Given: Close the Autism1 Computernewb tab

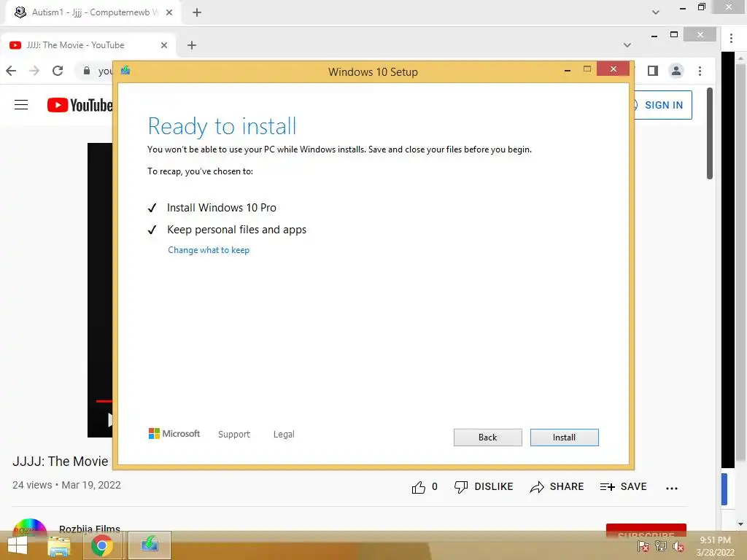Looking at the screenshot, I should coord(169,12).
